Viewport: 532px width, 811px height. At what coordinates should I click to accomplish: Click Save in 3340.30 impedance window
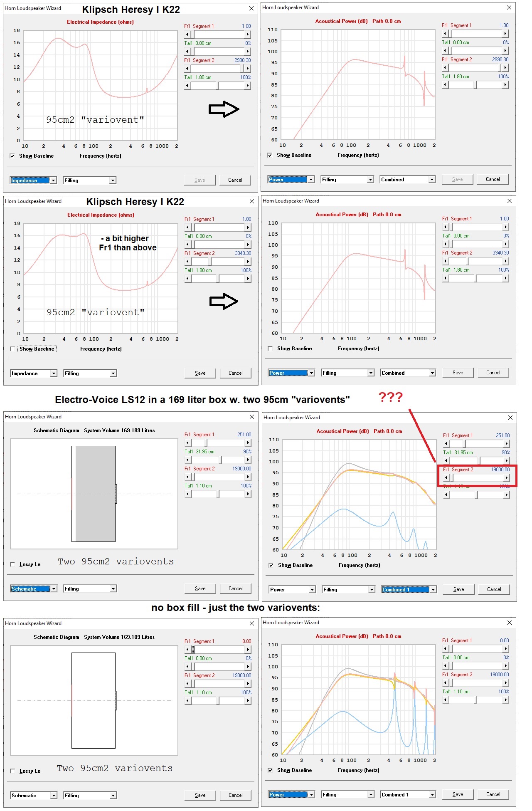[x=200, y=373]
